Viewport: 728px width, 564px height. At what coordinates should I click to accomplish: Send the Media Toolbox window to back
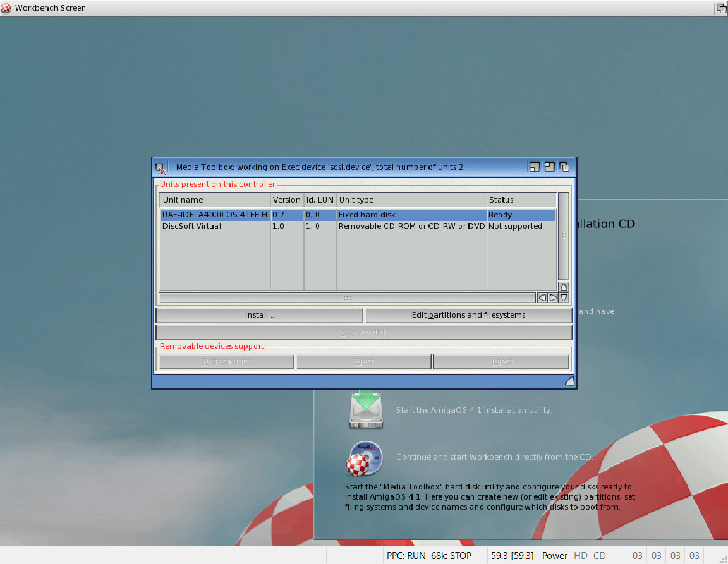[x=564, y=167]
